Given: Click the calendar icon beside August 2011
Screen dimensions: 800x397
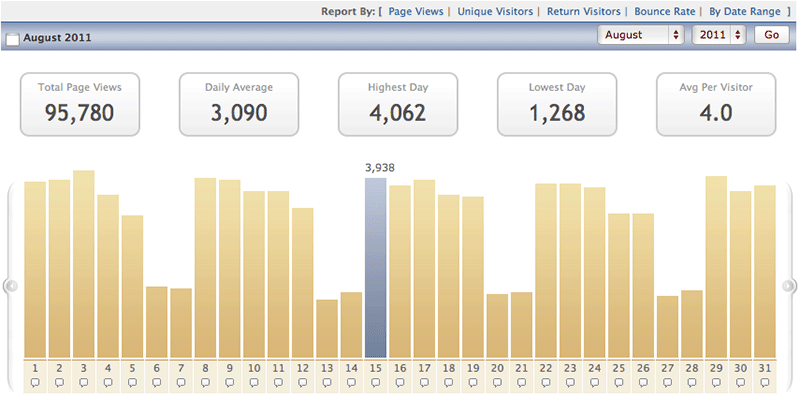Looking at the screenshot, I should click(13, 39).
